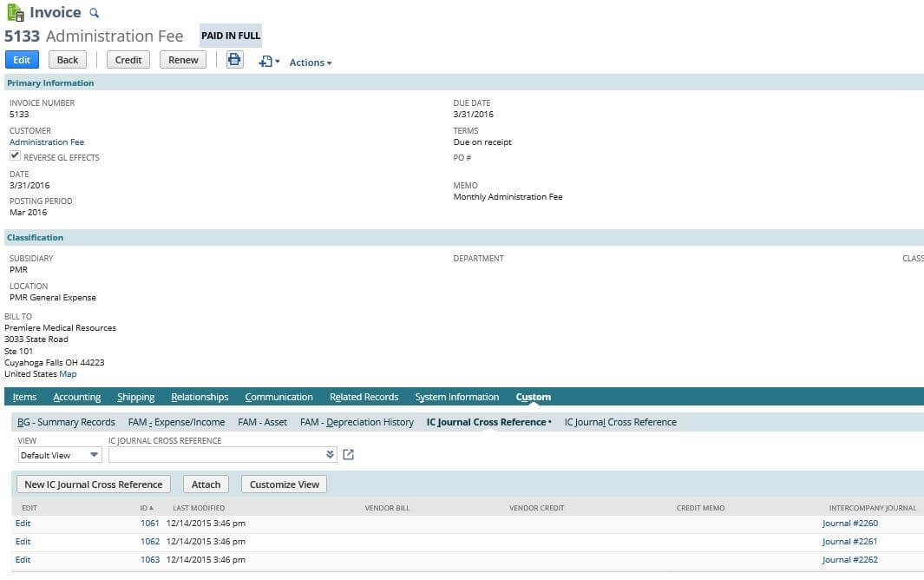Open the Default View dropdown
The width and height of the screenshot is (924, 580).
[59, 455]
